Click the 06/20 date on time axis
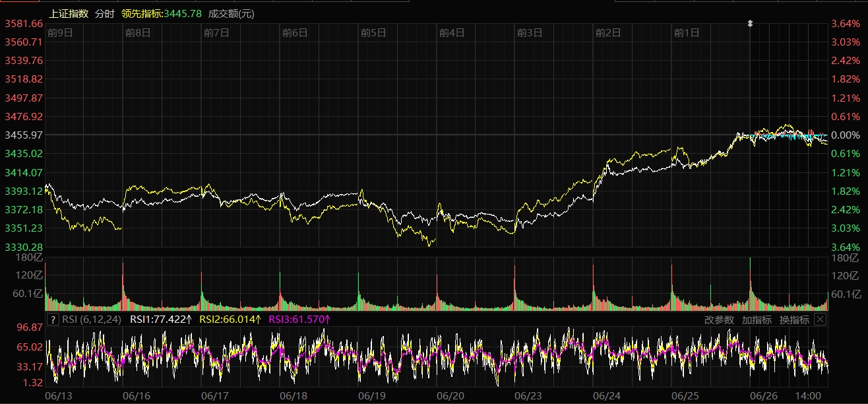This screenshot has width=868, height=404. [x=450, y=395]
